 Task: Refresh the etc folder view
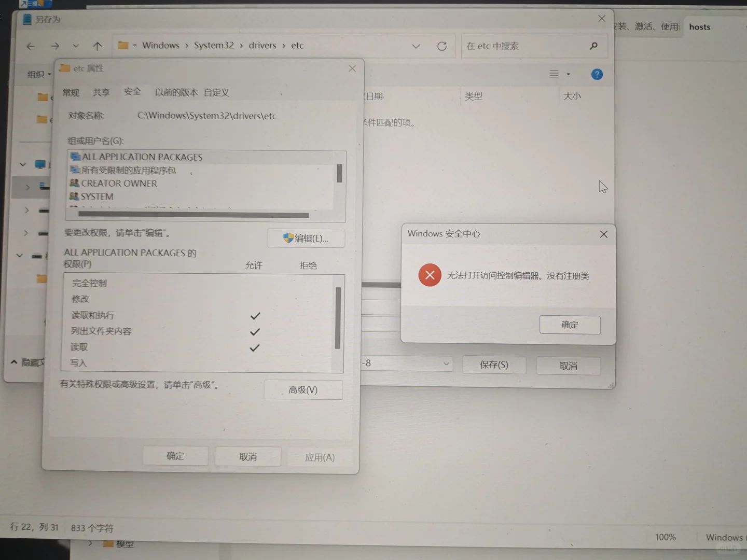click(441, 46)
